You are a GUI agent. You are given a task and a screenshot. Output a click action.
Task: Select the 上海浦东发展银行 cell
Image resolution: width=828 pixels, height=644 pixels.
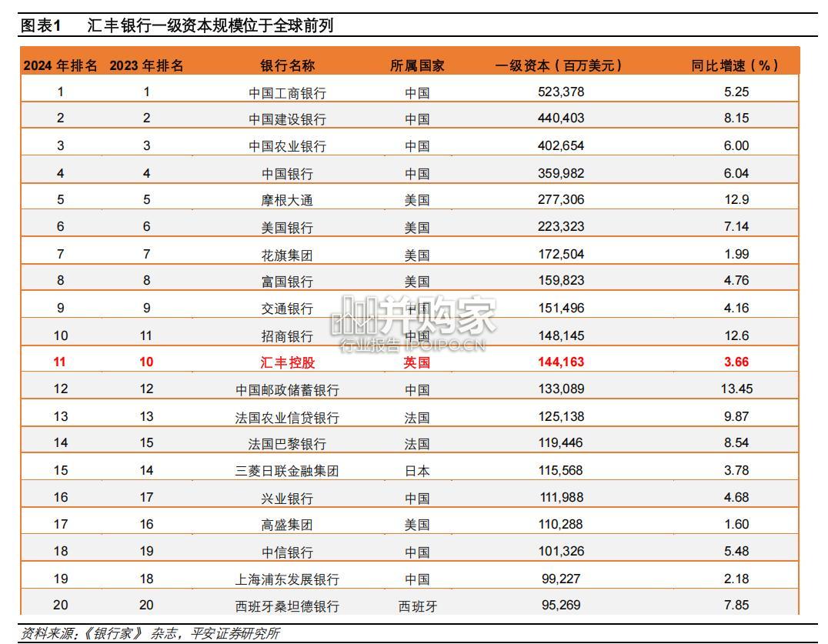click(287, 579)
